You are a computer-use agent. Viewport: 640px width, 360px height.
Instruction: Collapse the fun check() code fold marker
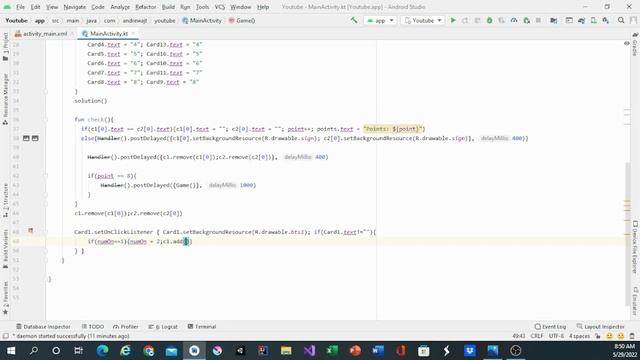pyautogui.click(x=46, y=120)
